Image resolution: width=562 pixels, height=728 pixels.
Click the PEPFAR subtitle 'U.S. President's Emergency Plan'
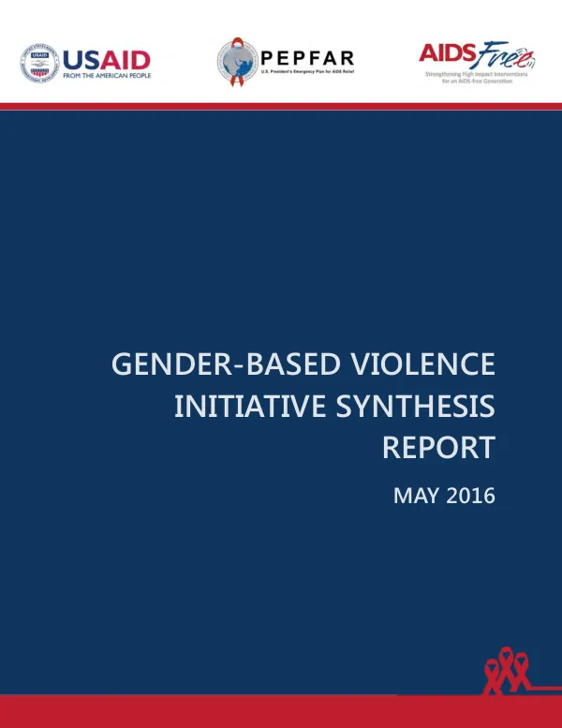(307, 71)
